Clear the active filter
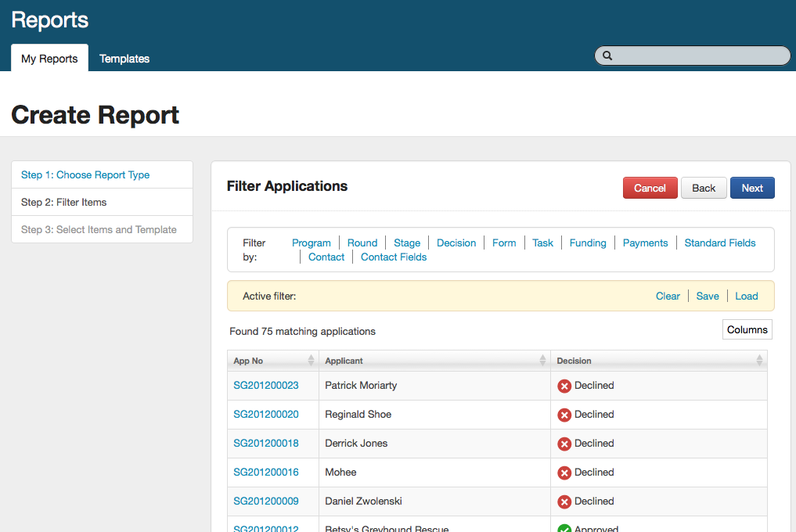Image resolution: width=796 pixels, height=532 pixels. (x=668, y=296)
